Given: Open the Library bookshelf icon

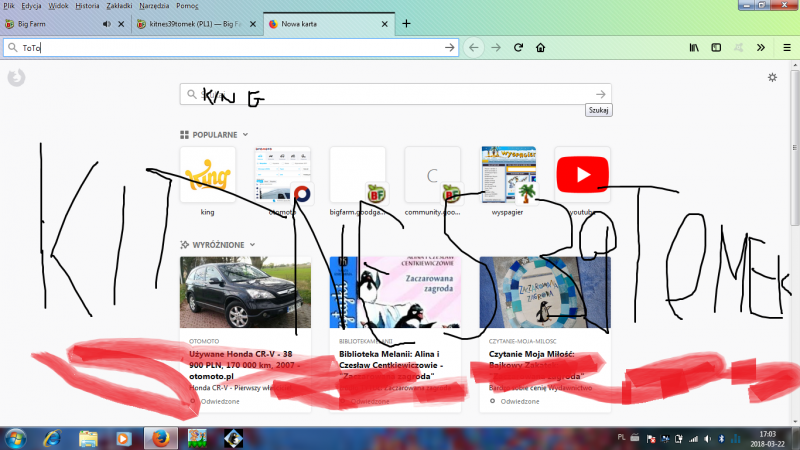Looking at the screenshot, I should point(694,47).
